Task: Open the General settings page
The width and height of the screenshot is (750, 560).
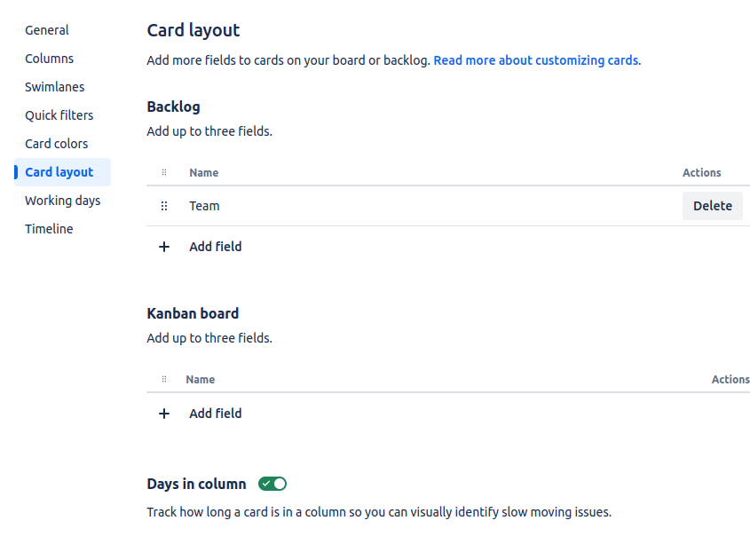Action: coord(47,30)
